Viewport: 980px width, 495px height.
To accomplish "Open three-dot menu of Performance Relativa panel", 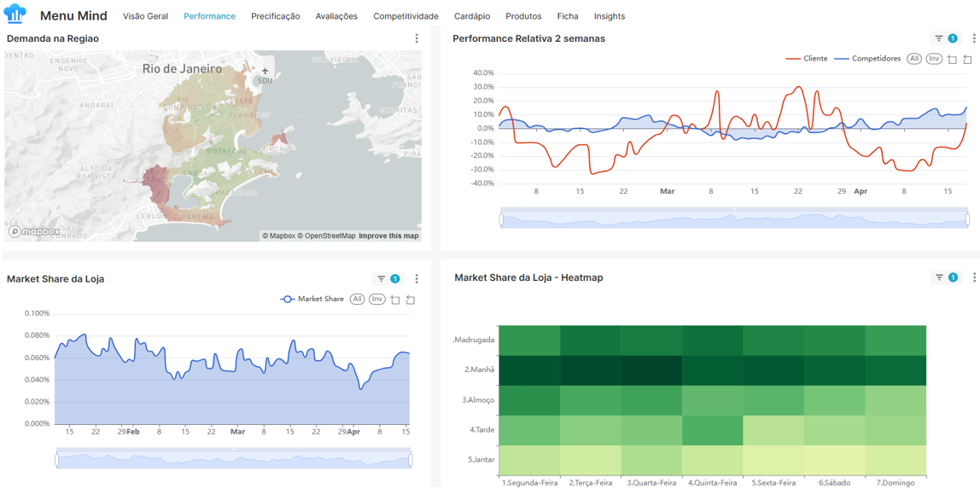I will [x=974, y=38].
